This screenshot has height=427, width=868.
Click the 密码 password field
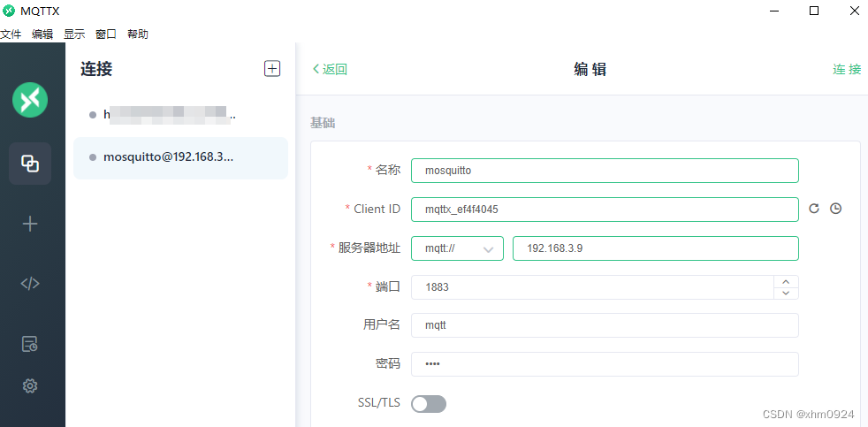[605, 364]
